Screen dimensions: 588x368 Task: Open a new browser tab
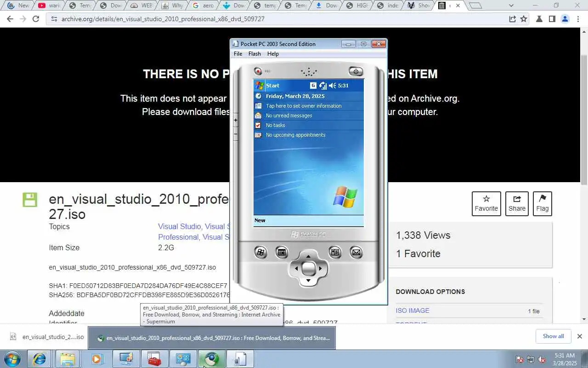[x=475, y=6]
